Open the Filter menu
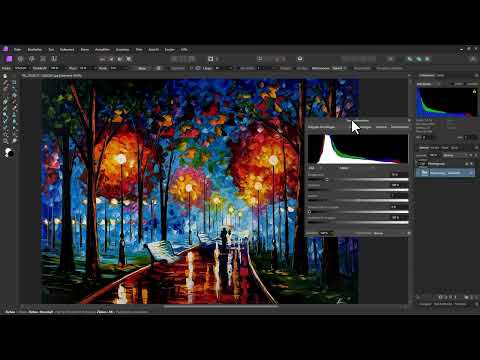Screen dimensions: 480x360 tap(139, 50)
